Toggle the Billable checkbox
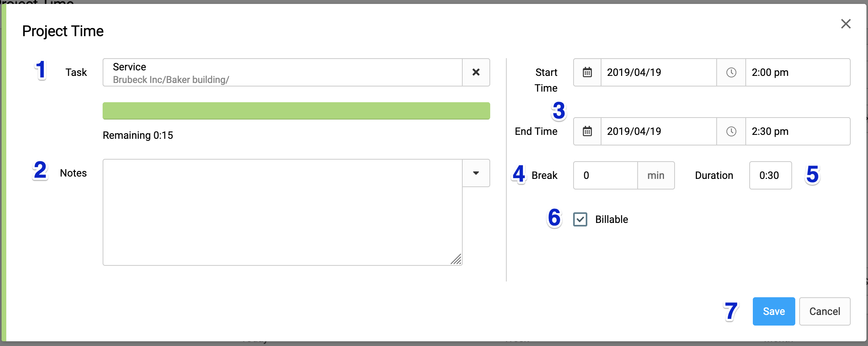Image resolution: width=868 pixels, height=346 pixels. (580, 219)
